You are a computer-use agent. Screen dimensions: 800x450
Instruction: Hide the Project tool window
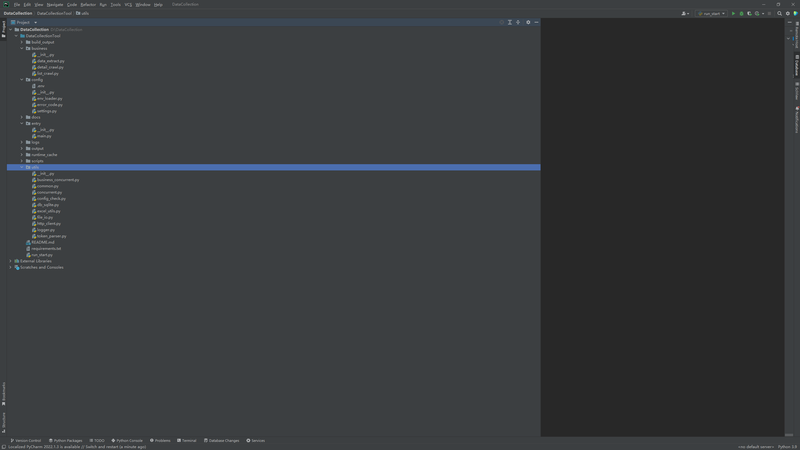(536, 22)
